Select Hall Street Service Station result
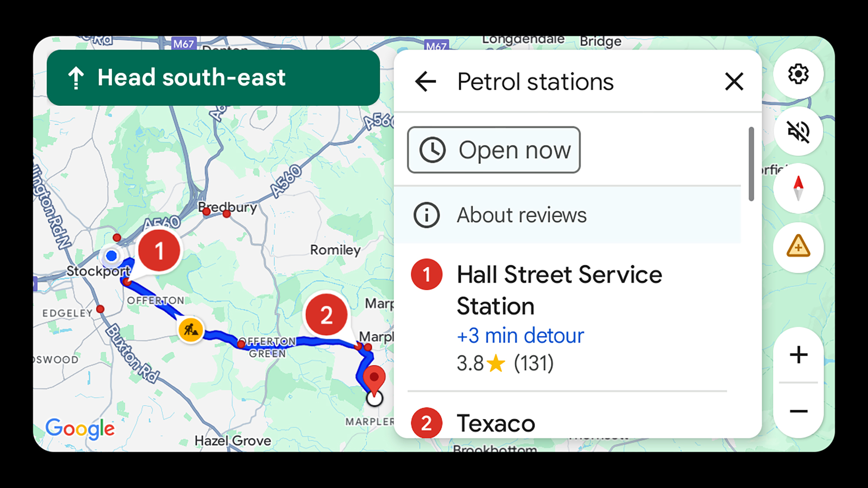The width and height of the screenshot is (868, 488). pos(559,290)
